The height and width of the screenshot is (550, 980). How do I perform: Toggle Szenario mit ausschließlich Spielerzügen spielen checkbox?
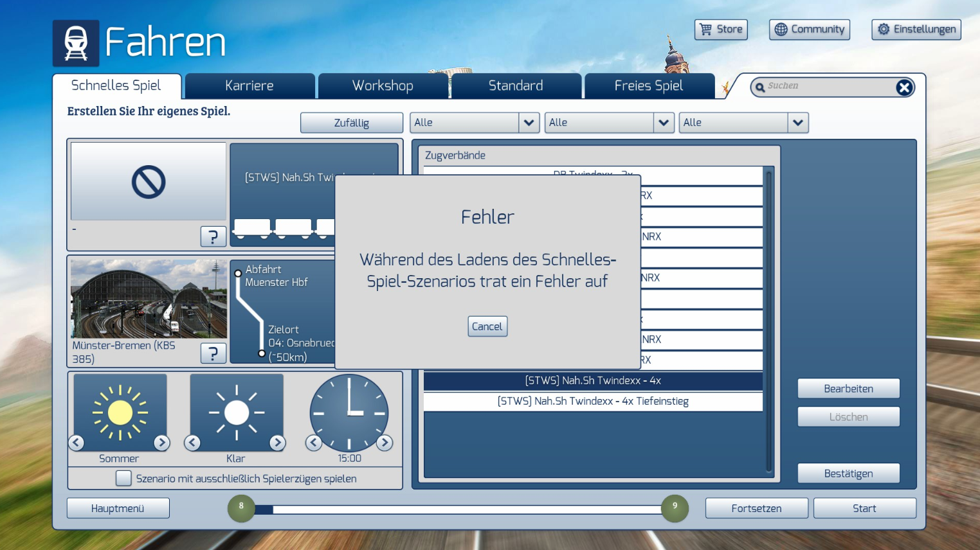123,478
